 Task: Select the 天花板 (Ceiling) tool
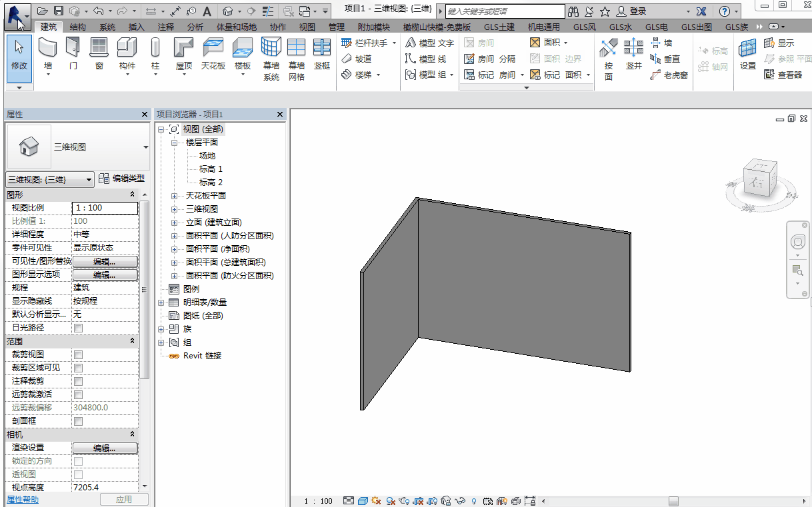pos(213,54)
